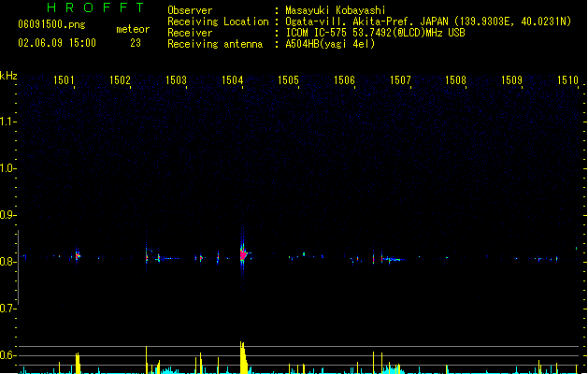588x374 pixels.
Task: Click observer name Masayuki Kobayashi
Action: point(336,10)
